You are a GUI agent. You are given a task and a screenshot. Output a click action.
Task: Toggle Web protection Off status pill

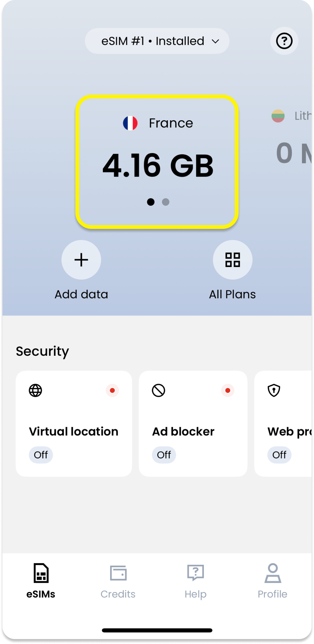pyautogui.click(x=279, y=455)
